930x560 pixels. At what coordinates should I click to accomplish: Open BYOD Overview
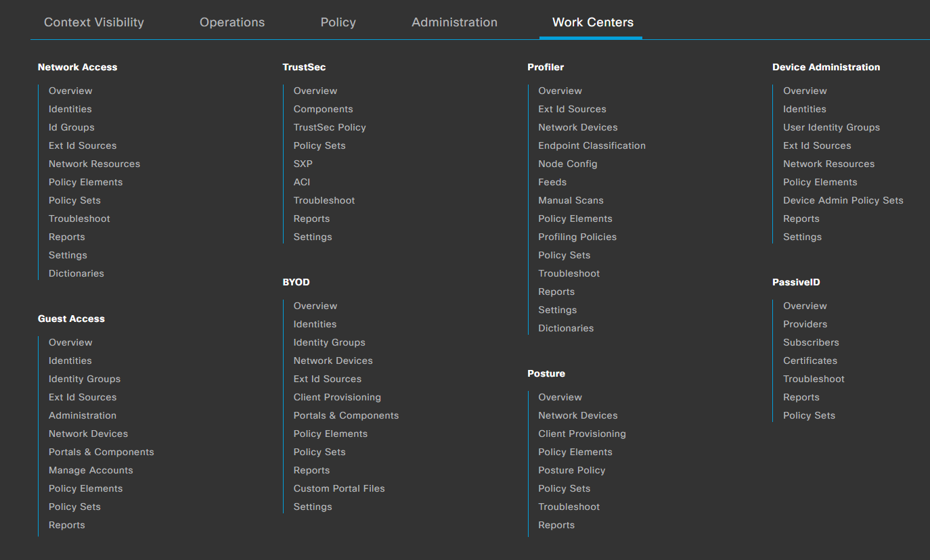pyautogui.click(x=315, y=306)
